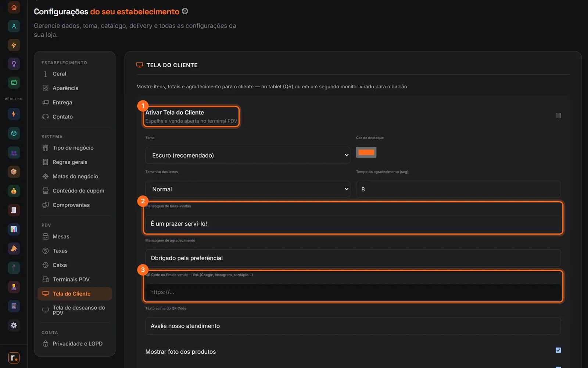This screenshot has width=588, height=368.
Task: Click the help lifebuoy icon beside the title
Action: click(185, 11)
